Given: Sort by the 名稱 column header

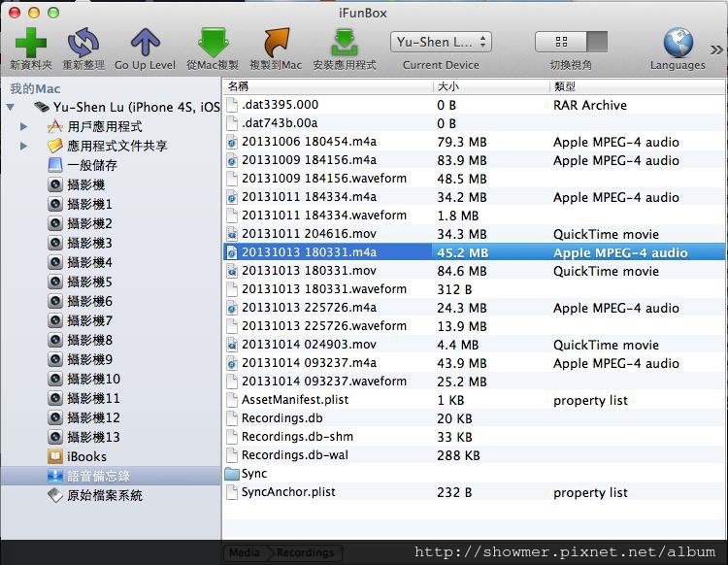Looking at the screenshot, I should click(328, 86).
